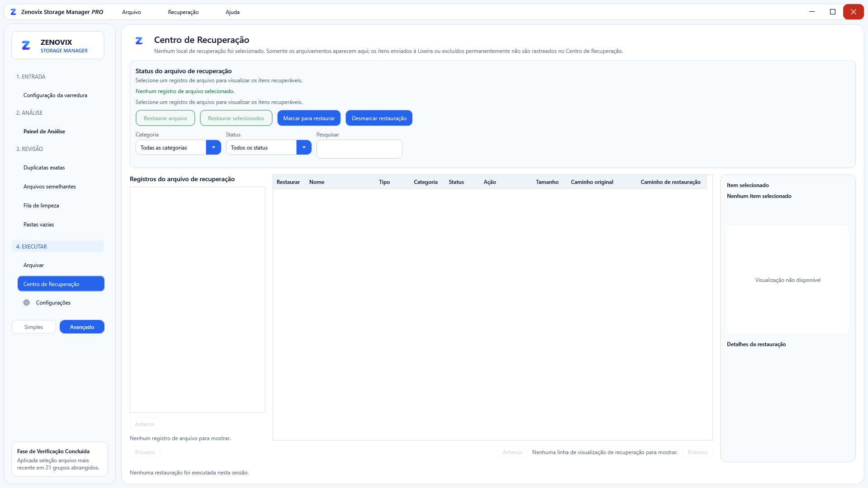This screenshot has width=868, height=488.
Task: Open the Arquivo menu
Action: 132,12
